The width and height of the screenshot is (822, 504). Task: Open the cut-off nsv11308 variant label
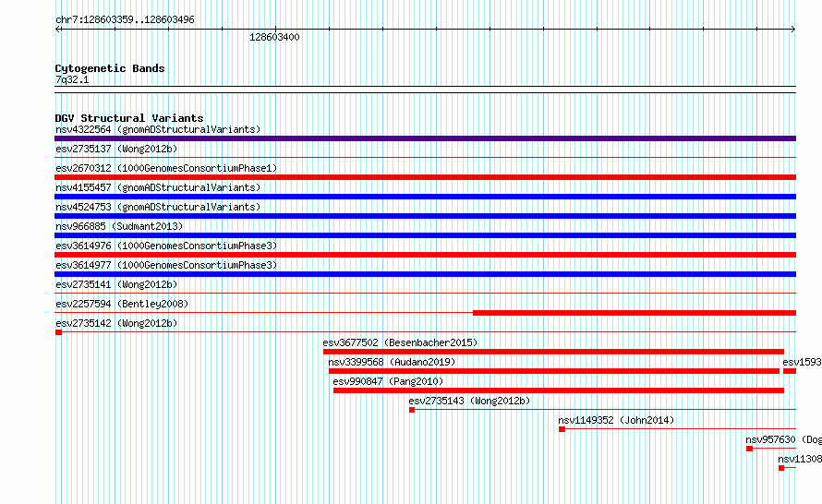[x=800, y=459]
